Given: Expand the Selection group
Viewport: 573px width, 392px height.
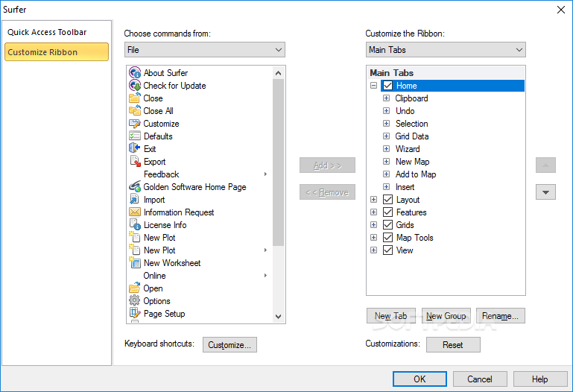Looking at the screenshot, I should (x=386, y=124).
